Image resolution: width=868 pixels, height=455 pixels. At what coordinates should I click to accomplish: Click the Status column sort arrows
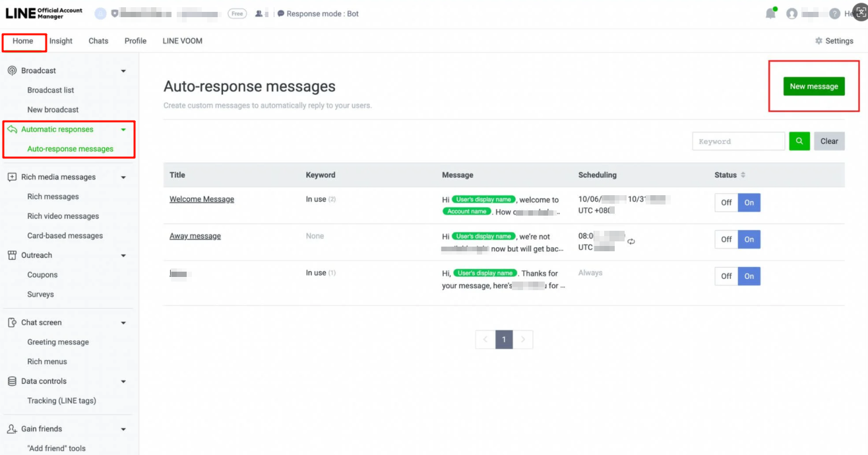click(x=743, y=175)
